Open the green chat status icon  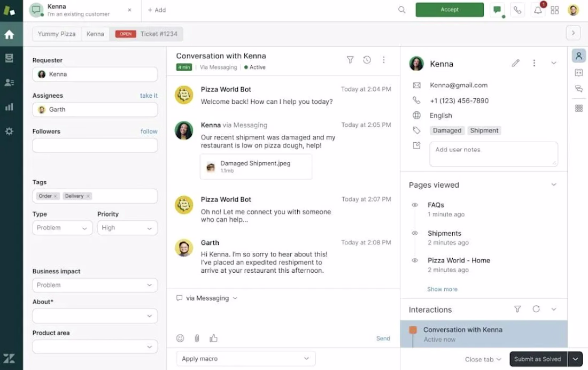pyautogui.click(x=498, y=10)
